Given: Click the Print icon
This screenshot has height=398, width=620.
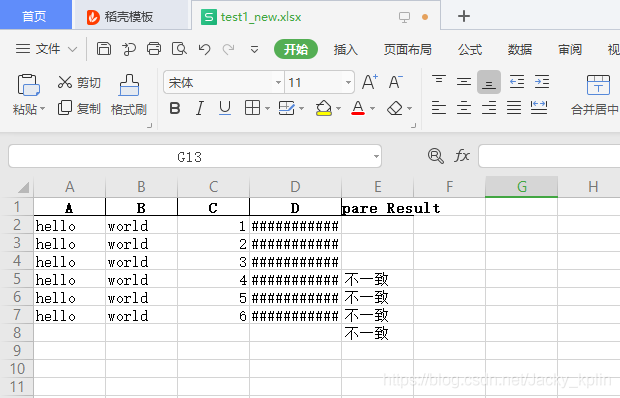Looking at the screenshot, I should pyautogui.click(x=154, y=49).
